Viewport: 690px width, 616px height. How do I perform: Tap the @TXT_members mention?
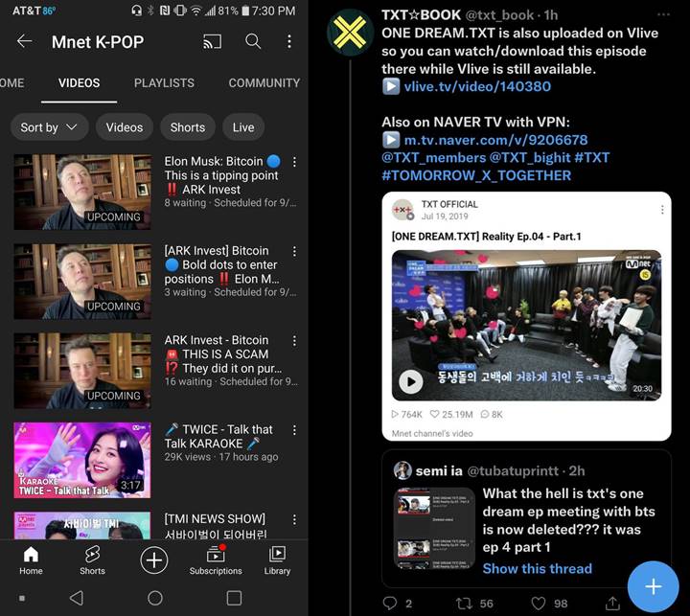434,157
